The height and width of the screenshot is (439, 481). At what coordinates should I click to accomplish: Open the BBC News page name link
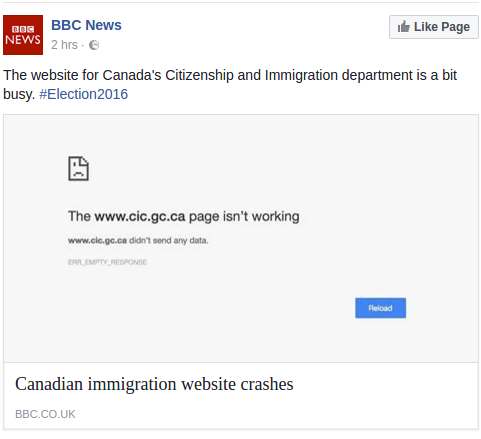point(86,25)
